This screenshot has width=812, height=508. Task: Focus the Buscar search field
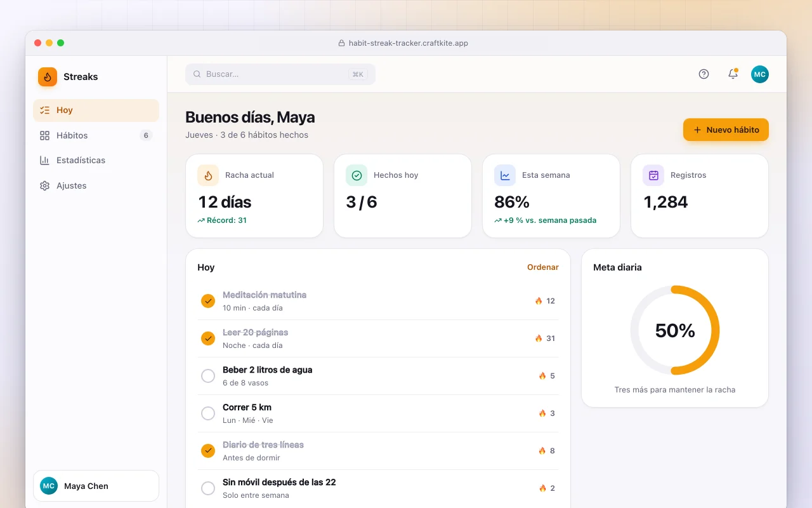point(280,74)
